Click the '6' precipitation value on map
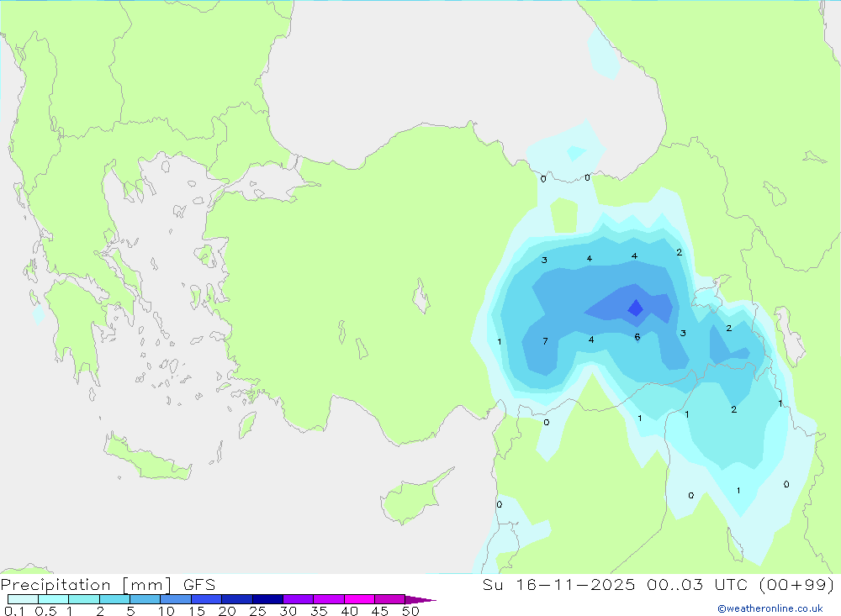Image resolution: width=841 pixels, height=616 pixels. tap(637, 337)
